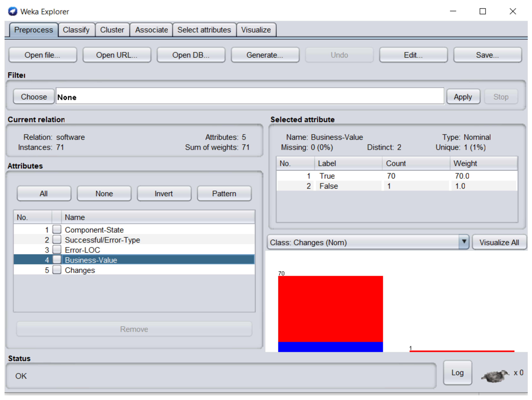Check the Error-LOC attribute checkbox
532x400 pixels.
point(57,250)
